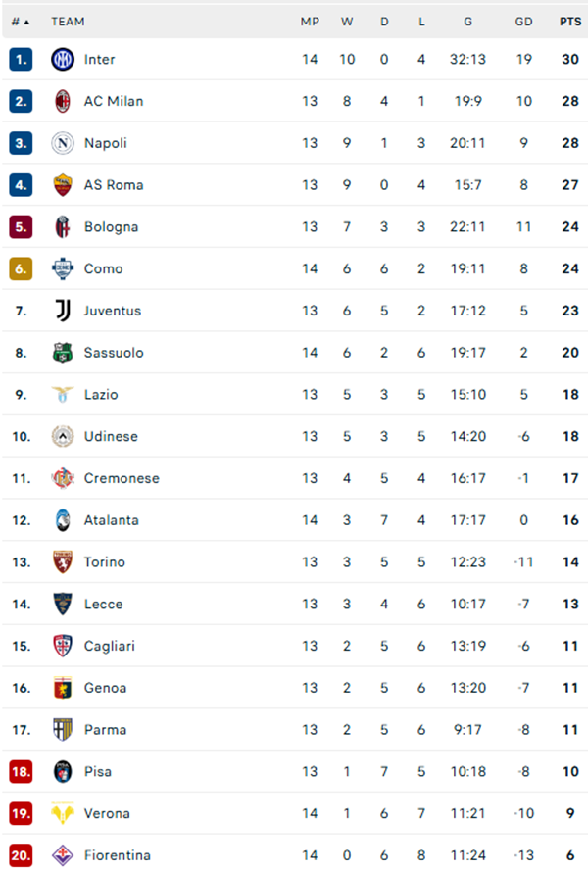588x873 pixels.
Task: Click the Como team crest
Action: [x=61, y=268]
